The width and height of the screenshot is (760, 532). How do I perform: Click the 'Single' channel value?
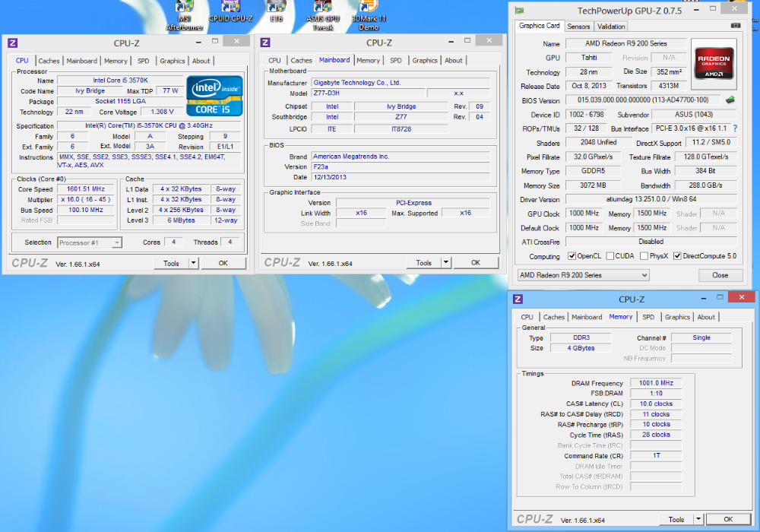701,337
